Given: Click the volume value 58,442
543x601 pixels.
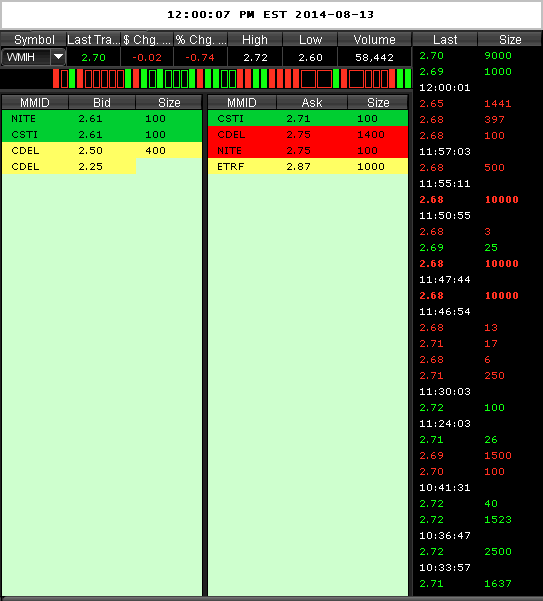Looking at the screenshot, I should (x=374, y=57).
